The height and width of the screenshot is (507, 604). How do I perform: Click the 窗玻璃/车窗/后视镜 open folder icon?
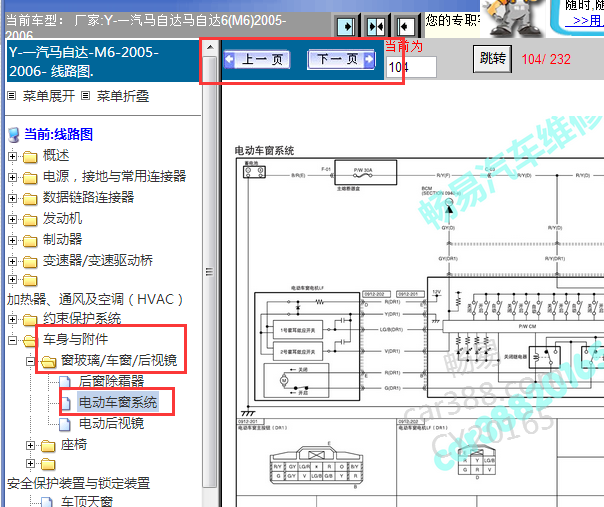(x=49, y=362)
